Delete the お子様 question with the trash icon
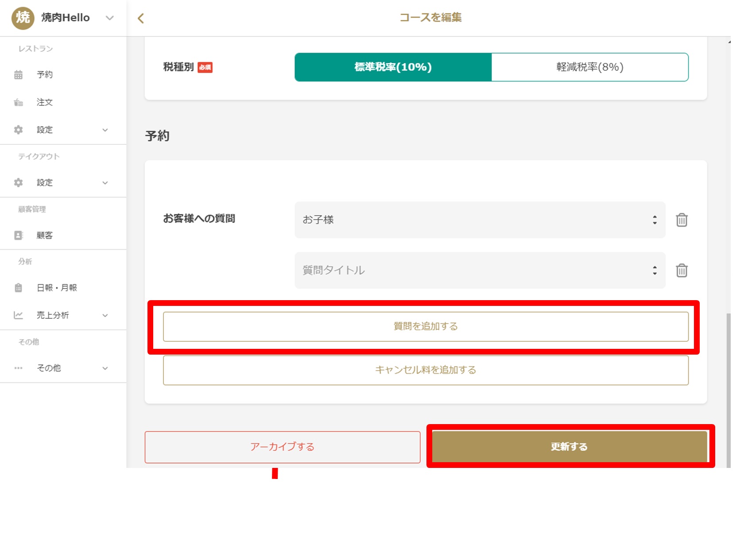Image resolution: width=740 pixels, height=560 pixels. point(681,220)
